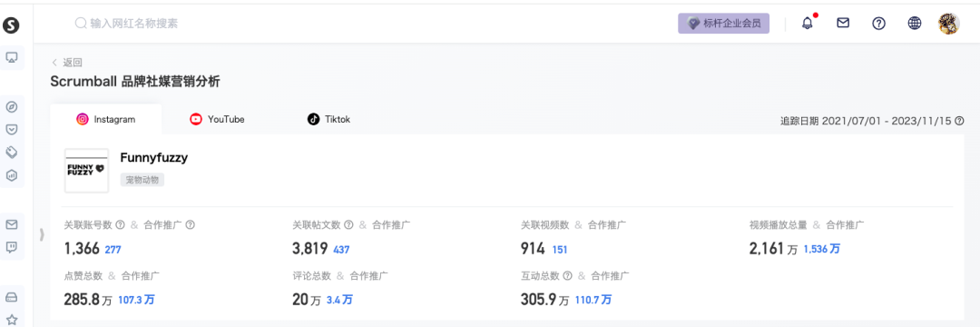Click the help icon next to 互动总数
Image resolution: width=980 pixels, height=327 pixels.
567,275
